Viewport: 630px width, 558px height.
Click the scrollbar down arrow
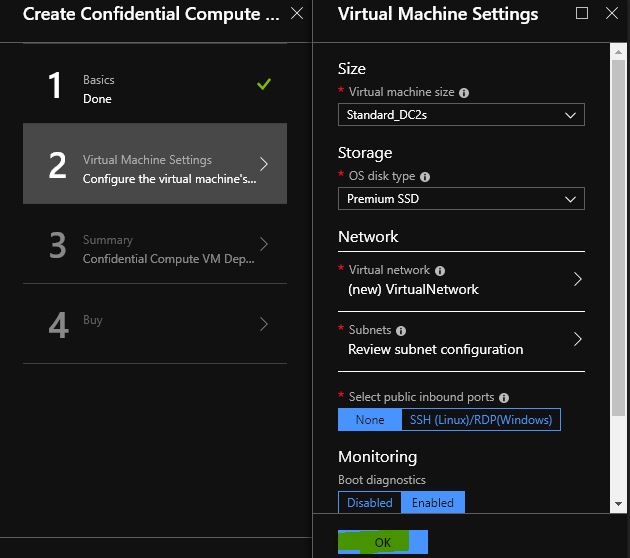(x=618, y=504)
